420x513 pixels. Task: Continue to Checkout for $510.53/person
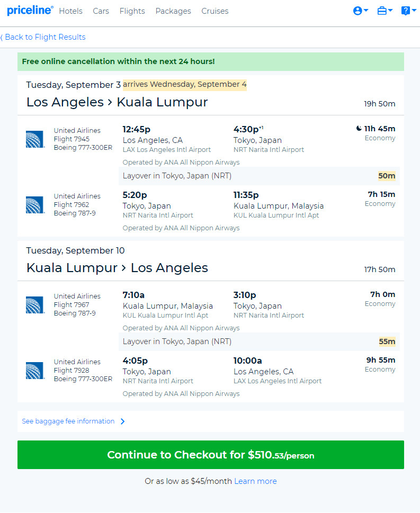point(210,455)
